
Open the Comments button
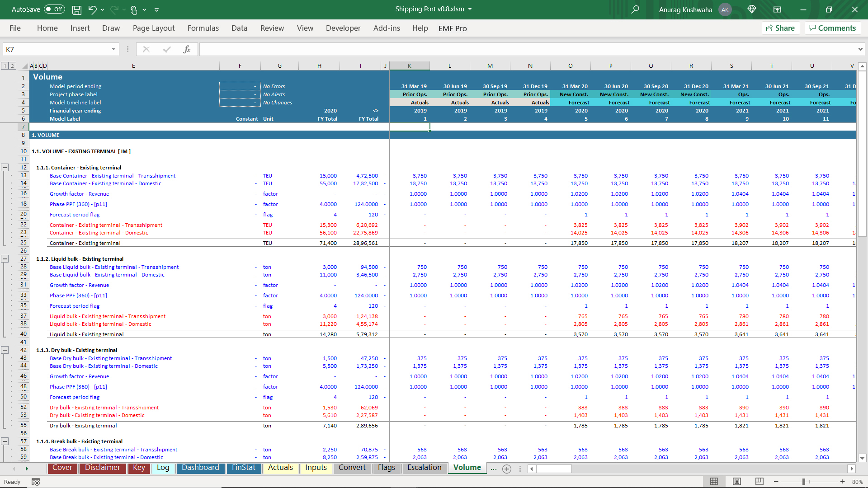[x=832, y=28]
